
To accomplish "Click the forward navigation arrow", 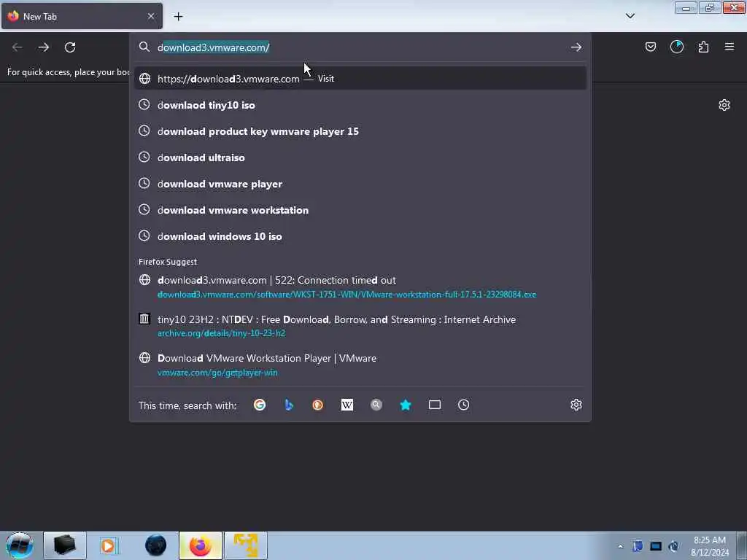I will 44,47.
